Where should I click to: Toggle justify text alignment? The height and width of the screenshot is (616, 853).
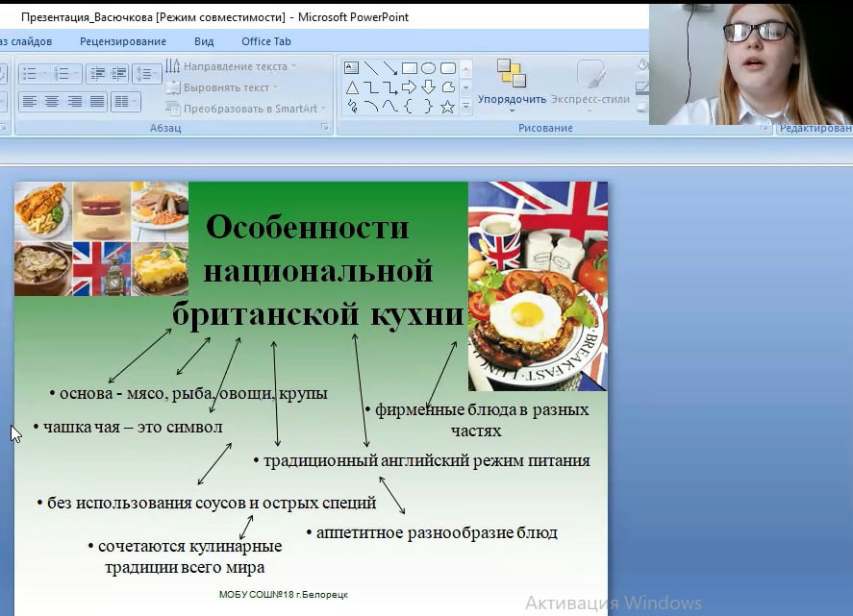(97, 101)
